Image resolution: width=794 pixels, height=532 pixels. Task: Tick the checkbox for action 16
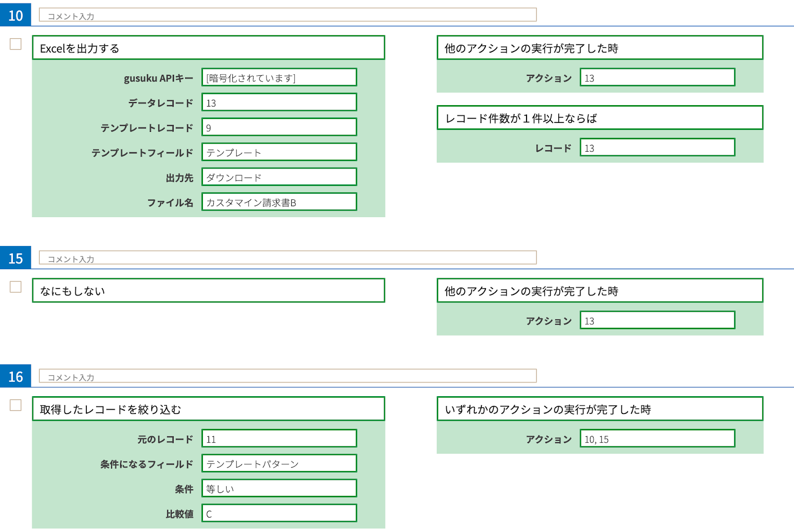tap(16, 405)
